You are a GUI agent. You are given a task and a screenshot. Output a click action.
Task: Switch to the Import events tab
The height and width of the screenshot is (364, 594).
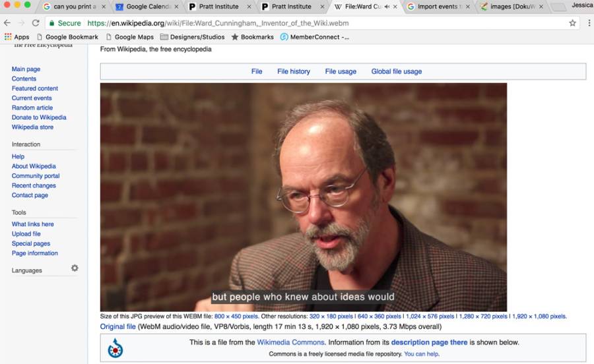click(438, 7)
